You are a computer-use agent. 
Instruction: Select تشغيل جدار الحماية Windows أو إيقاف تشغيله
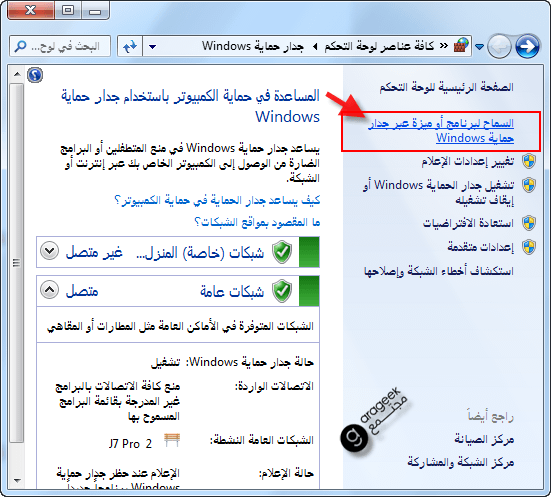(439, 193)
